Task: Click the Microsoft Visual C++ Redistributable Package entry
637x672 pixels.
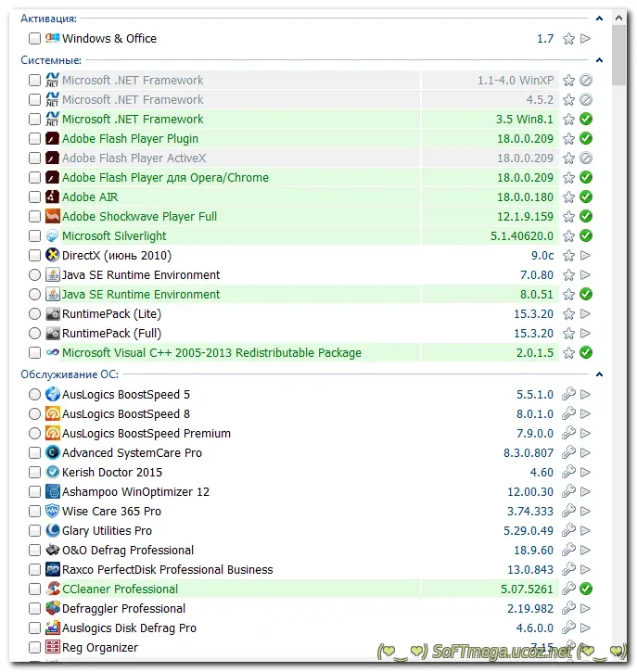Action: coord(211,353)
